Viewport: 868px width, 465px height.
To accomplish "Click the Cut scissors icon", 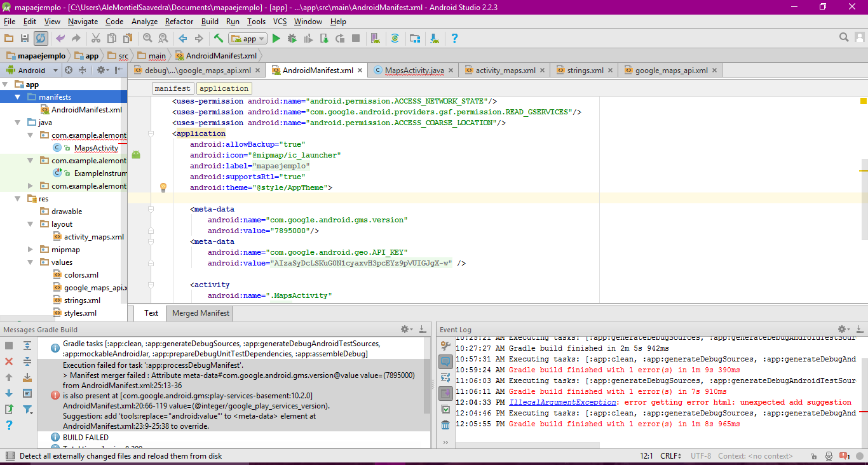I will click(x=96, y=39).
